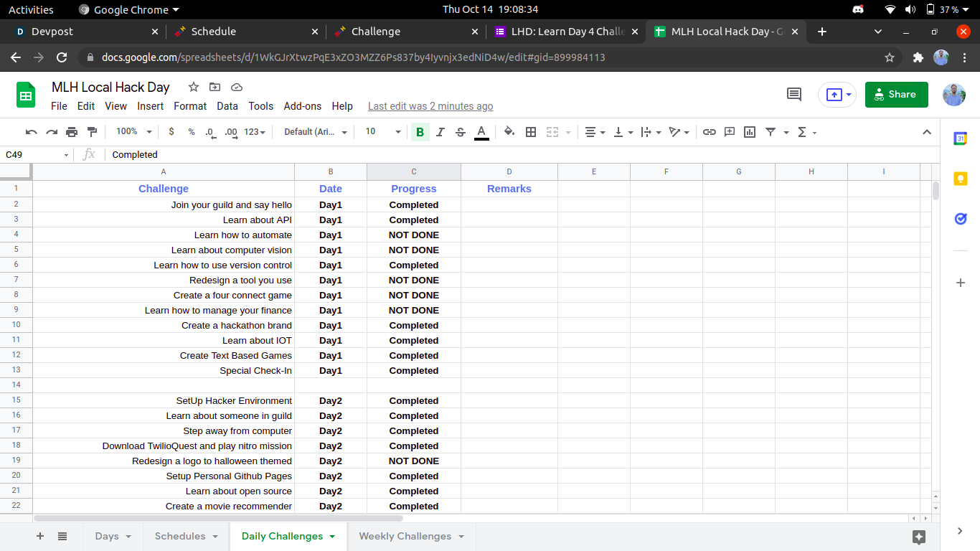Open the Insert menu
This screenshot has height=551, width=980.
click(x=151, y=106)
